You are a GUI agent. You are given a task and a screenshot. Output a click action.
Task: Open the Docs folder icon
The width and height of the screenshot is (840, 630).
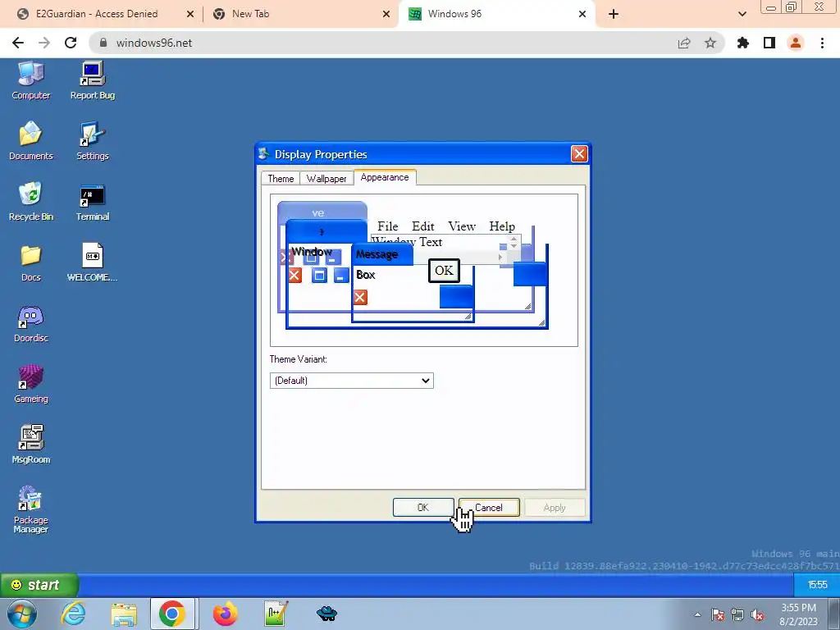click(x=30, y=262)
